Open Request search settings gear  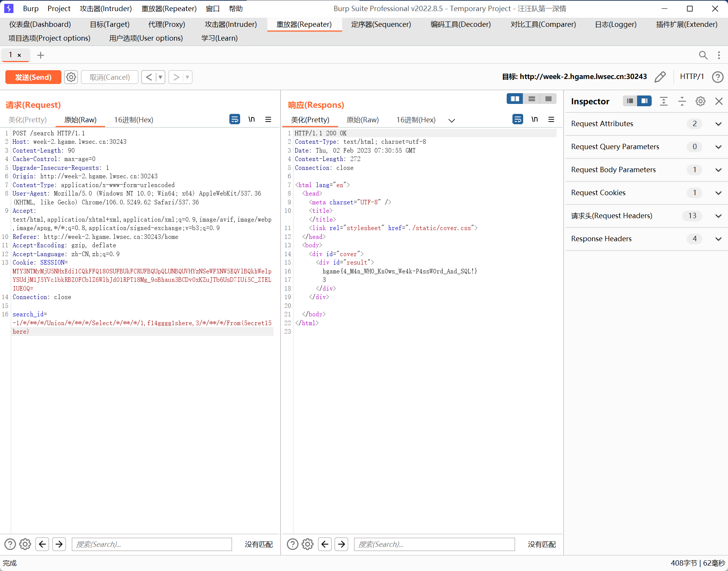click(25, 544)
